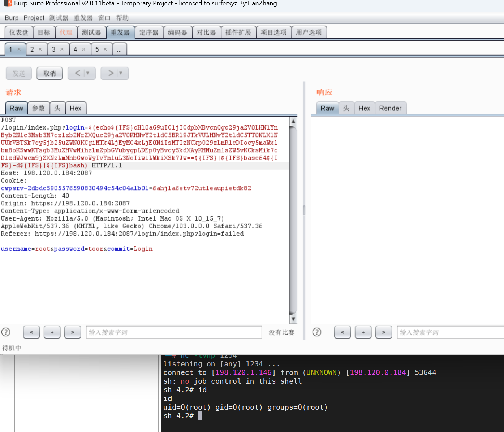Go to previous request with < arrow
Viewport: 504px width, 432px height.
point(77,73)
